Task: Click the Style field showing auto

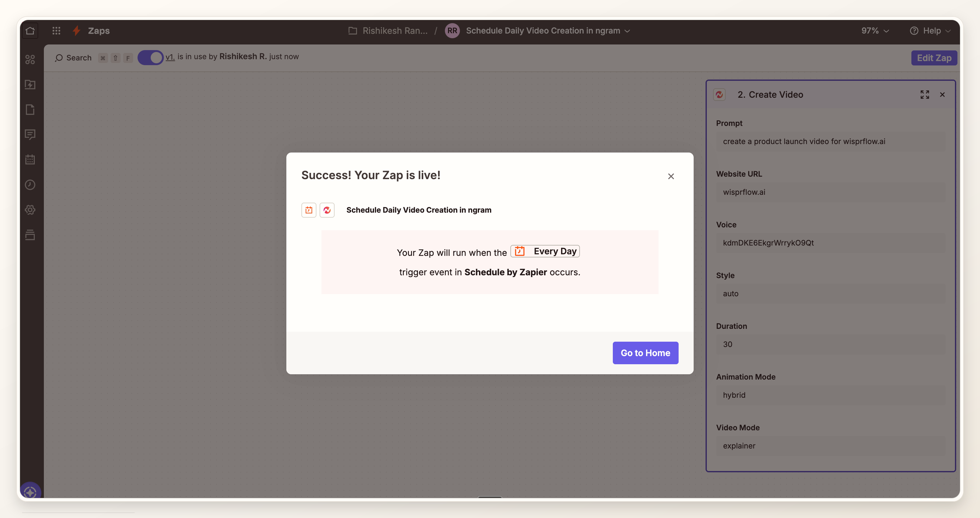Action: coord(831,294)
